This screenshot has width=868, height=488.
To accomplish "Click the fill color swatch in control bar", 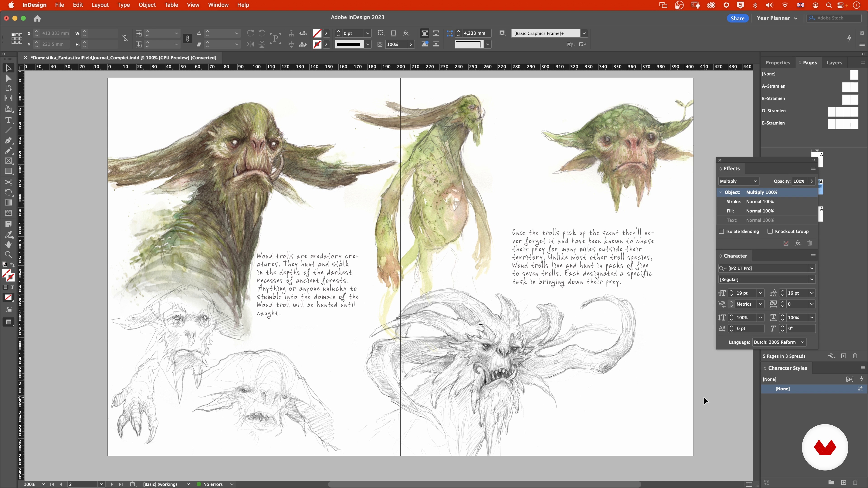I will point(317,33).
